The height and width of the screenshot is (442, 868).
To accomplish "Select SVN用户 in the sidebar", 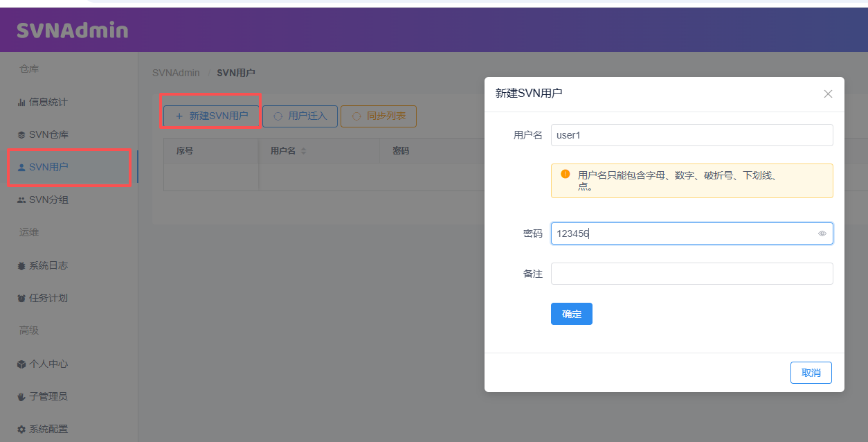I will 43,167.
